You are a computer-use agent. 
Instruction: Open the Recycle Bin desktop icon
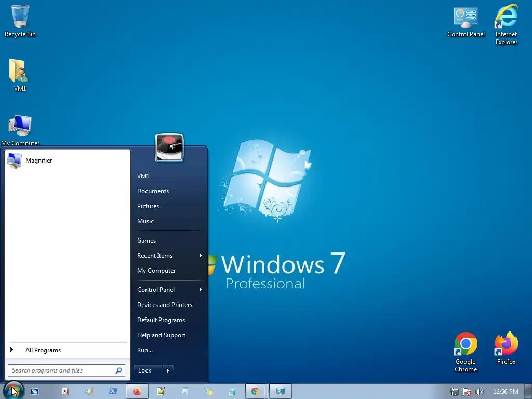pos(20,21)
